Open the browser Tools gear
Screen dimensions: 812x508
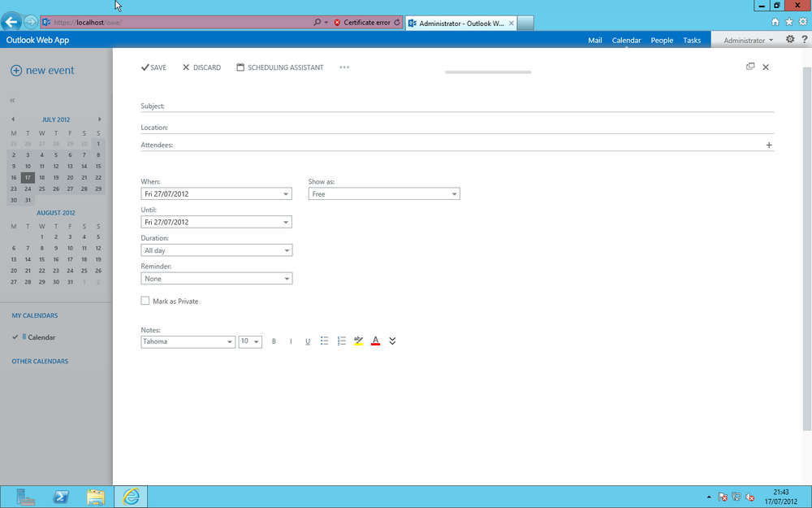coord(803,22)
